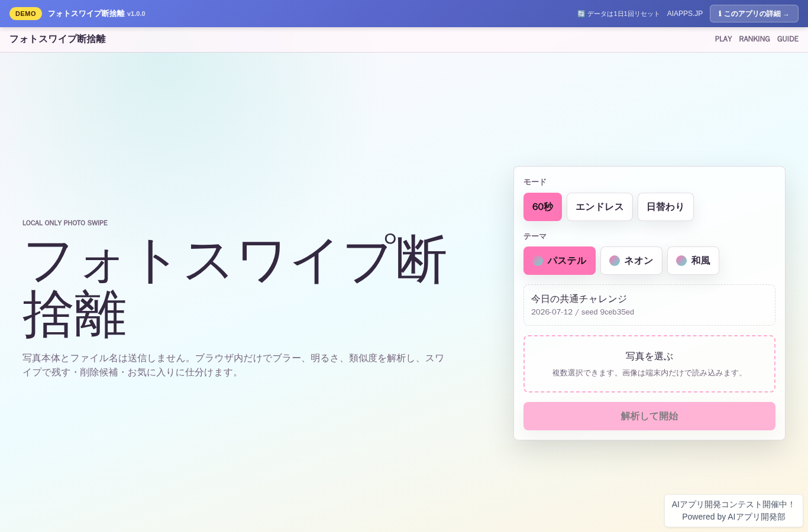Click the seed 9ceb35ed text
Image resolution: width=808 pixels, height=532 pixels.
click(607, 312)
